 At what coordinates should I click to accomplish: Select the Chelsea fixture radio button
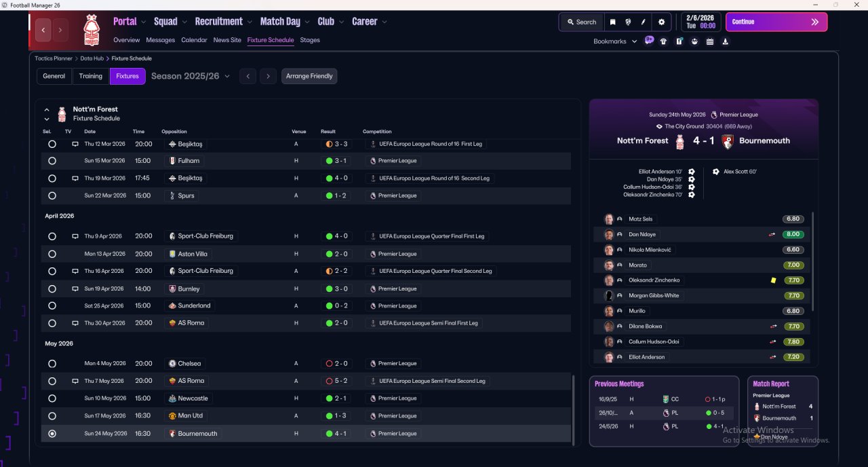point(52,364)
